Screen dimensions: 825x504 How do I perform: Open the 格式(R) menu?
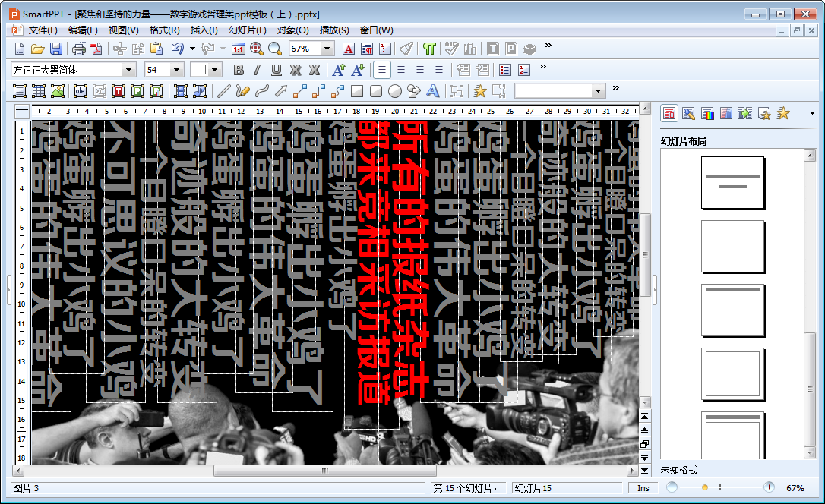click(x=164, y=30)
